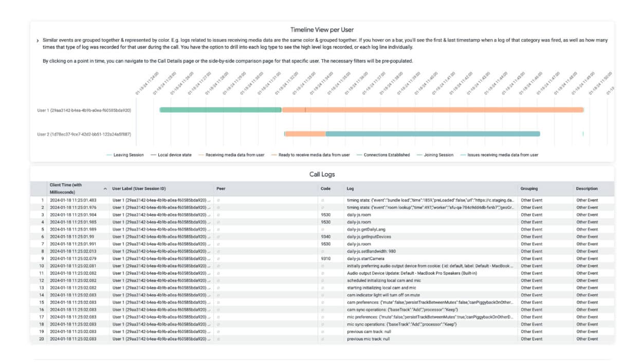Viewport: 640px width, 364px height.
Task: Click the User Label (User Session ID) column header
Action: click(x=139, y=189)
